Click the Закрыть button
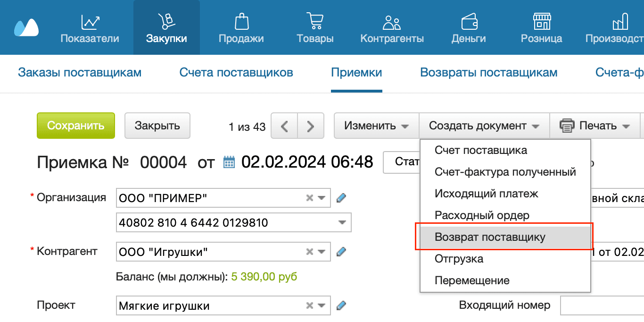This screenshot has width=644, height=322. (x=157, y=126)
